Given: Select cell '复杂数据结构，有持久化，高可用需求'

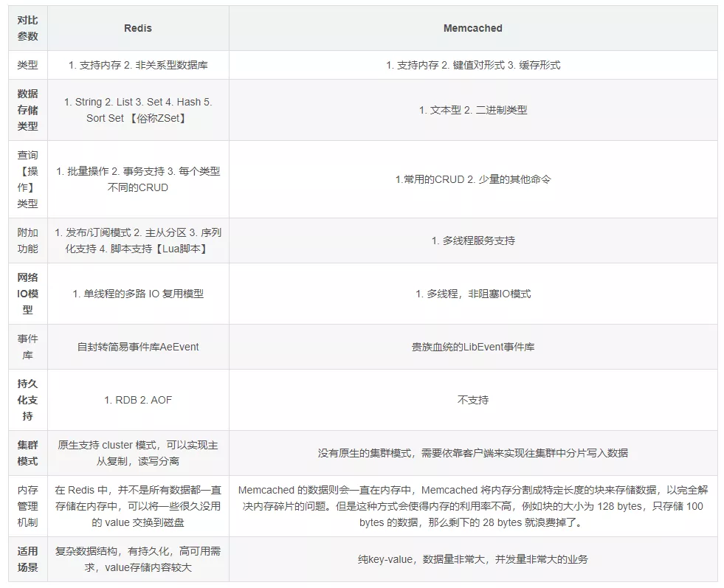Looking at the screenshot, I should 138,559.
